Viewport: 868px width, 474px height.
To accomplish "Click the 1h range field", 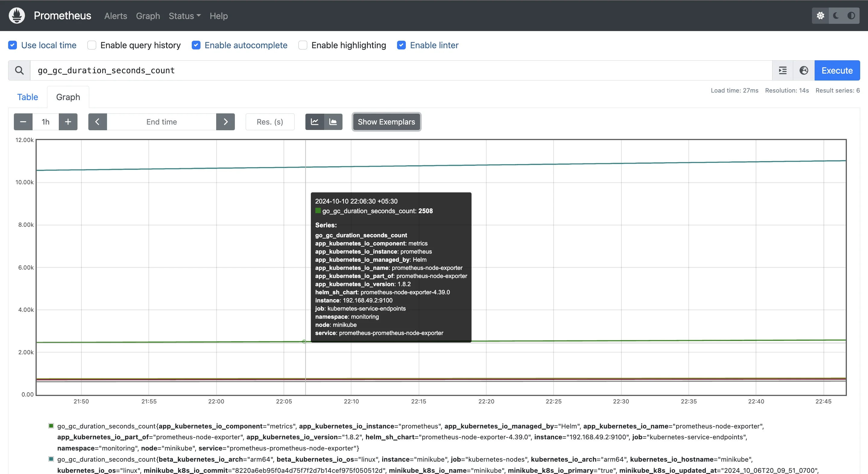I will click(x=46, y=122).
